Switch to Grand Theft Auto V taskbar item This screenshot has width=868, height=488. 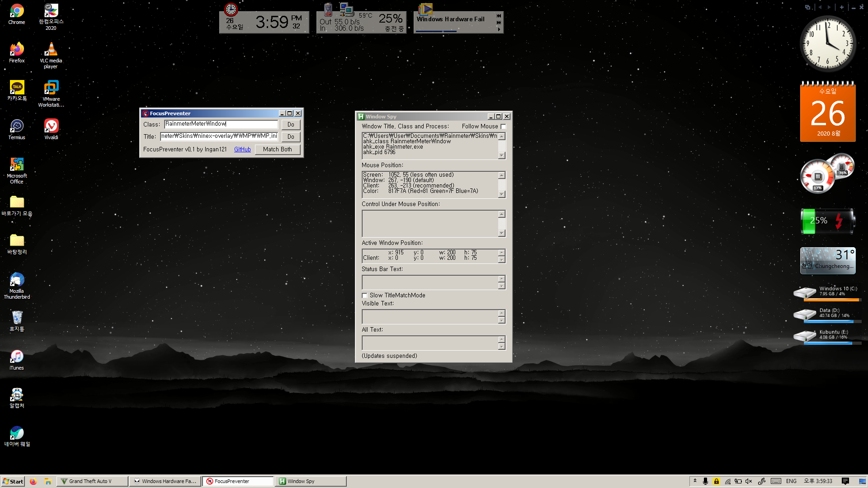coord(92,481)
